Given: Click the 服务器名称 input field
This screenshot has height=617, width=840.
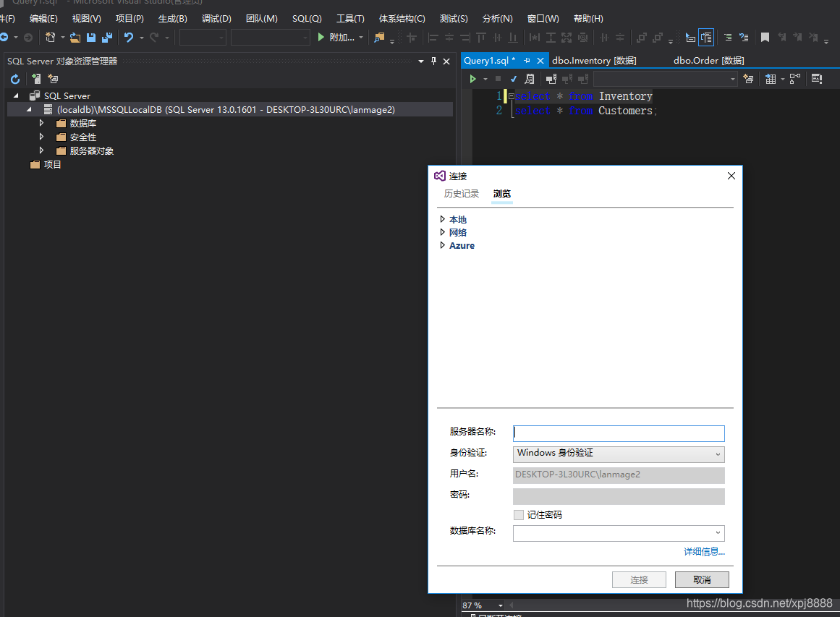Looking at the screenshot, I should 619,433.
